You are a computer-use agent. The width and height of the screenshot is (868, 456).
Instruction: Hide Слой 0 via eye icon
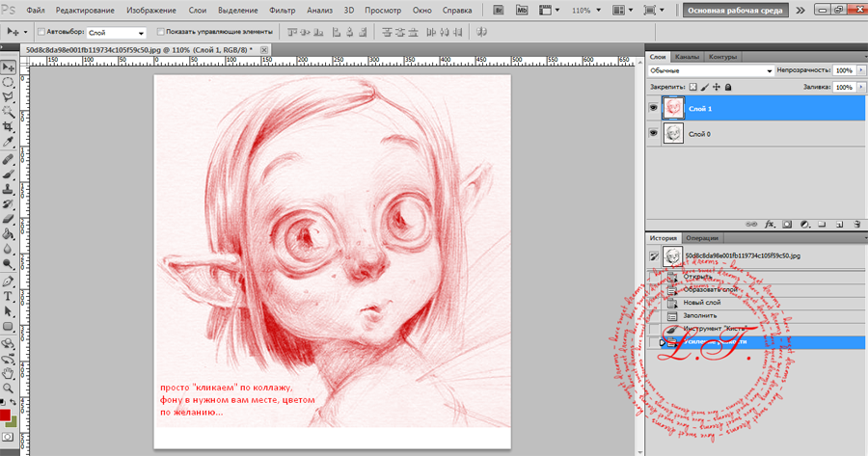[653, 133]
